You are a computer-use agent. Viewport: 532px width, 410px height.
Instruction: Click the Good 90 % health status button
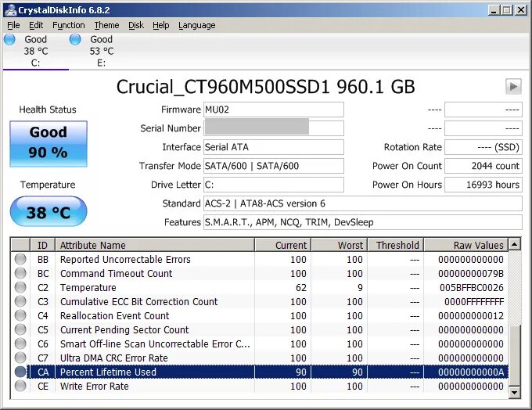pyautogui.click(x=49, y=144)
